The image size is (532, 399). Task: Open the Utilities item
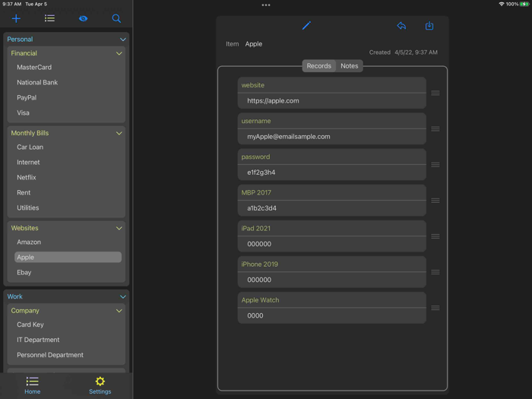(28, 207)
